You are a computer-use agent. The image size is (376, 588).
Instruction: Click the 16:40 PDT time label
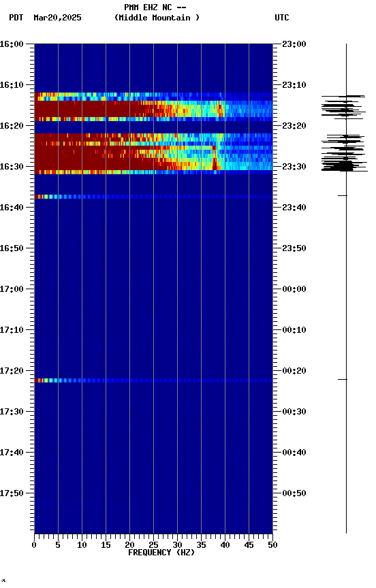point(12,208)
